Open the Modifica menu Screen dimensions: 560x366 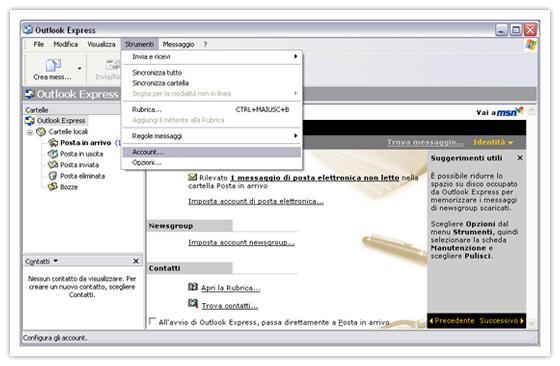pyautogui.click(x=66, y=44)
